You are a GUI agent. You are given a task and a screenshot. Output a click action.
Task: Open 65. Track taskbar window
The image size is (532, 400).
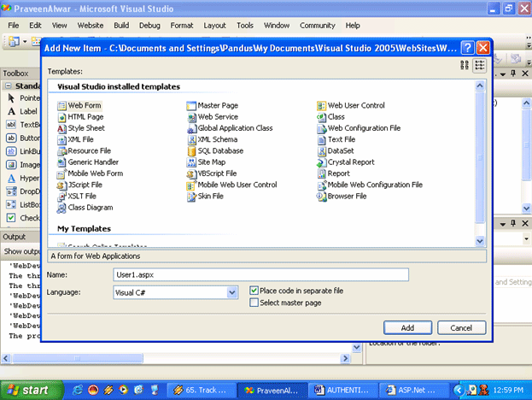click(202, 390)
